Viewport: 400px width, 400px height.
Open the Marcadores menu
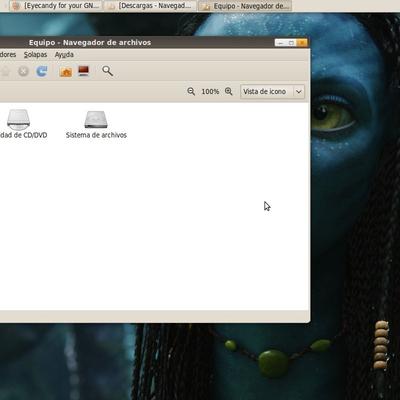click(8, 55)
